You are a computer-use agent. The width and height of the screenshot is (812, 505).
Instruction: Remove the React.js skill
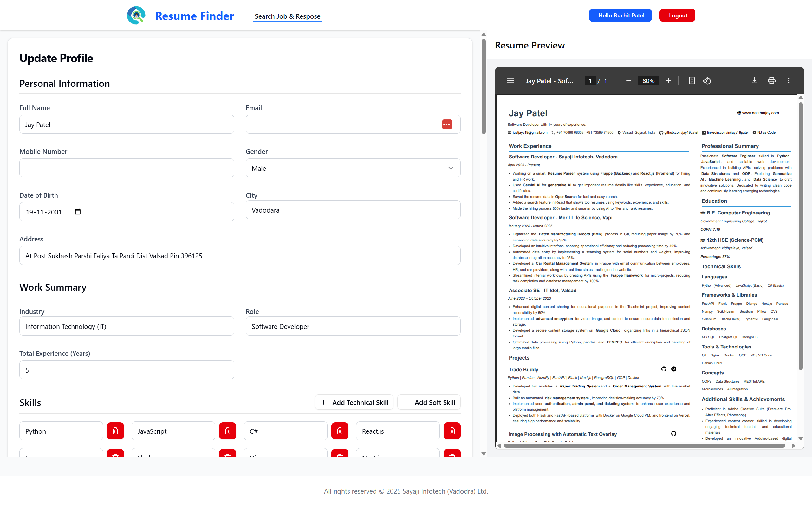[452, 431]
